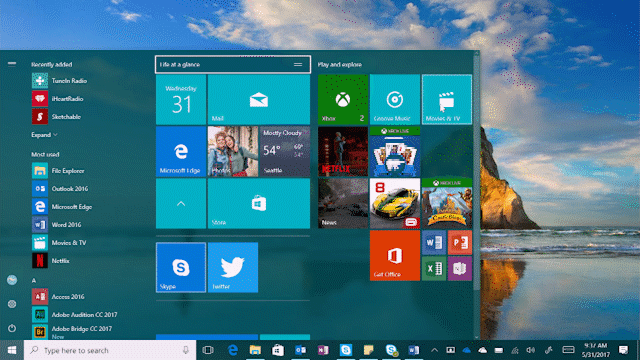Open the TuneIn Radio app
The width and height of the screenshot is (640, 360).
click(60, 81)
